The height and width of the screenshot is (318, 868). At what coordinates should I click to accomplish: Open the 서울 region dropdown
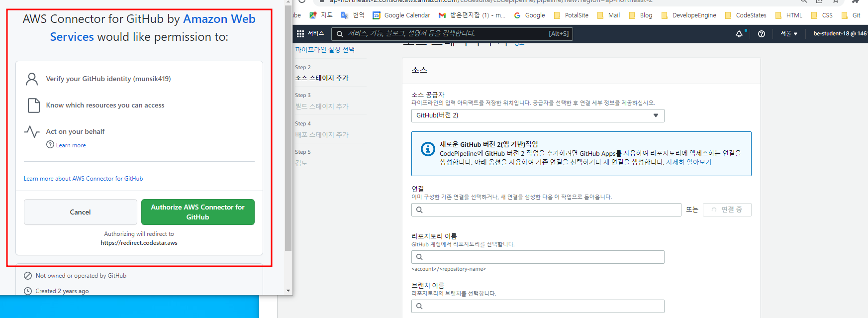[789, 34]
